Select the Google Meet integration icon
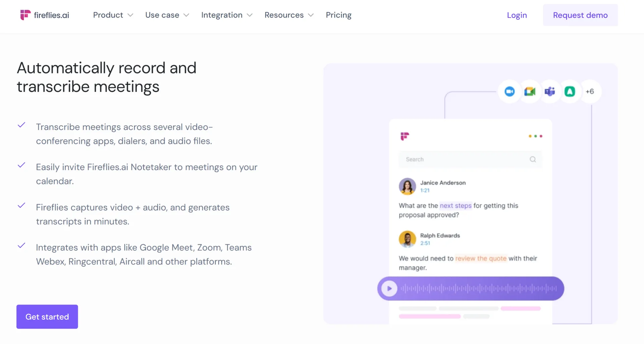The width and height of the screenshot is (644, 344). coord(530,92)
